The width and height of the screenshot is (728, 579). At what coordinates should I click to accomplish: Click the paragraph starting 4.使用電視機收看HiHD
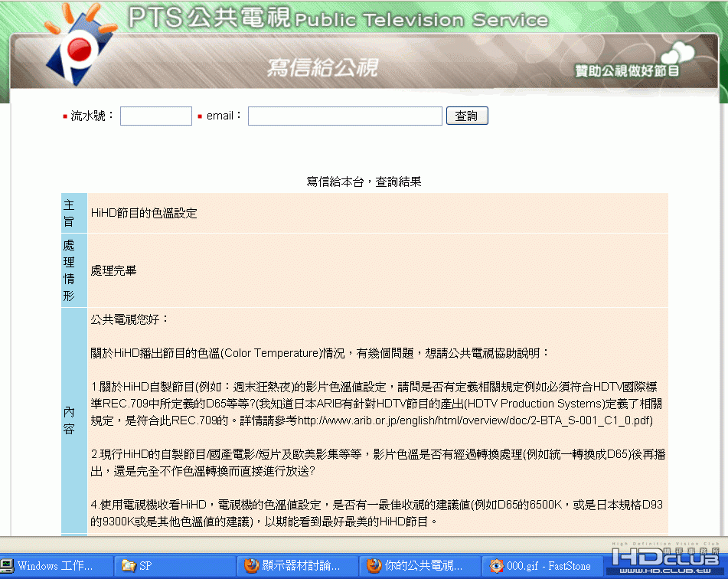click(377, 513)
